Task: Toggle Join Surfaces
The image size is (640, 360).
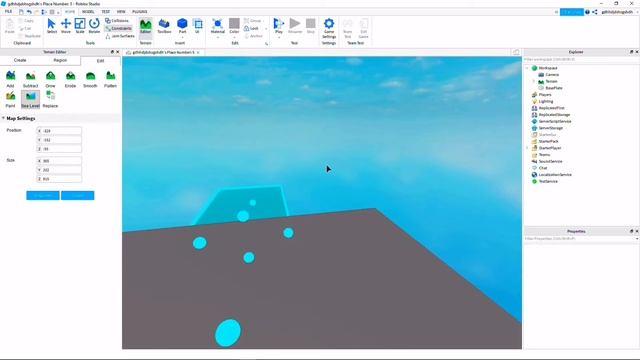Action: pos(120,36)
